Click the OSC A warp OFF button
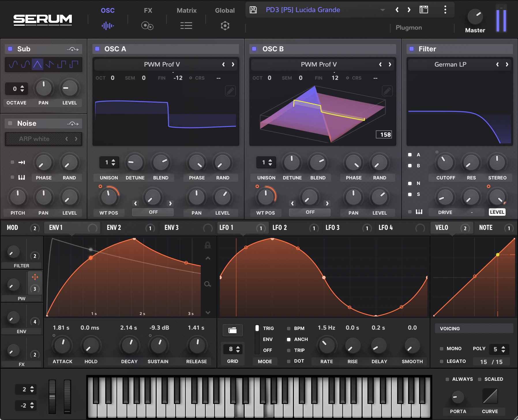The width and height of the screenshot is (518, 420). (153, 212)
